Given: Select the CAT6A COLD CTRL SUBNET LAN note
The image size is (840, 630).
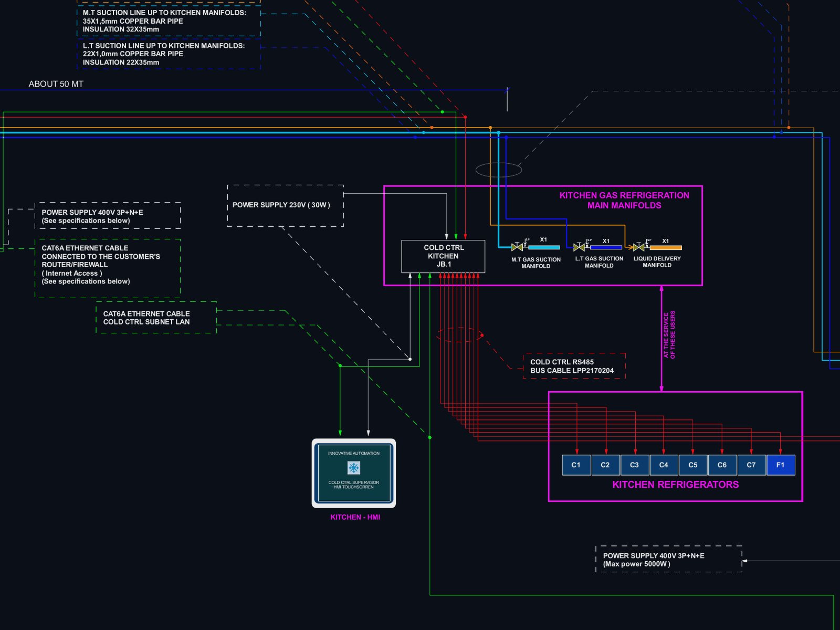Looking at the screenshot, I should [x=156, y=317].
